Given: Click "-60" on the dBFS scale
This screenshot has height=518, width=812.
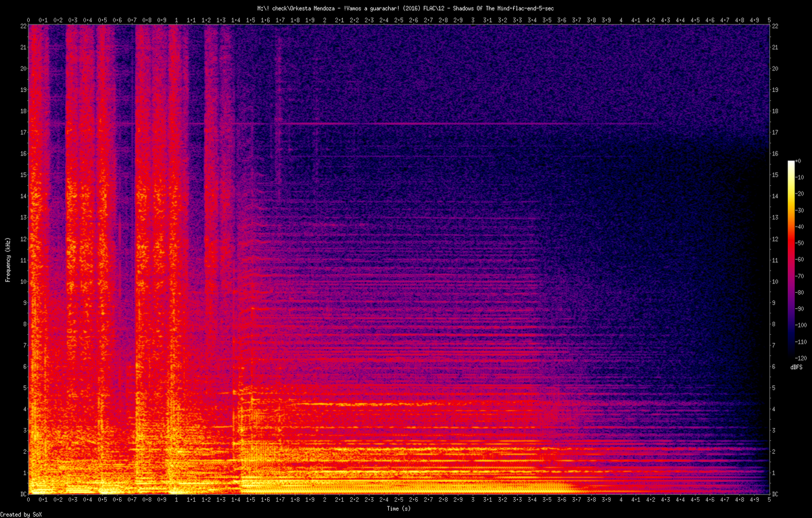Looking at the screenshot, I should [x=800, y=259].
